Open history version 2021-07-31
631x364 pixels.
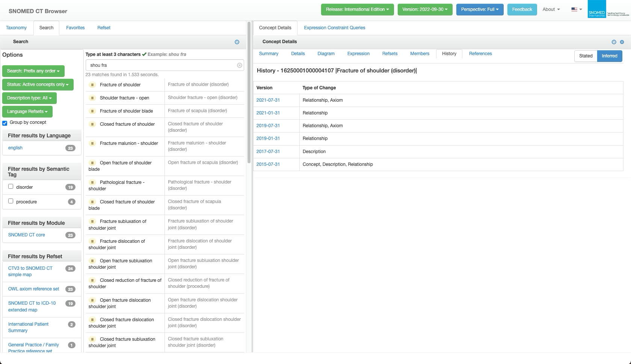pos(268,100)
